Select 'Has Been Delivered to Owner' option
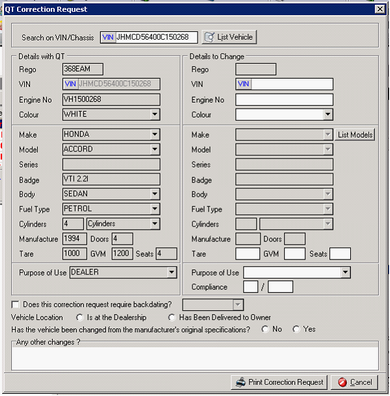The width and height of the screenshot is (390, 396). click(171, 317)
